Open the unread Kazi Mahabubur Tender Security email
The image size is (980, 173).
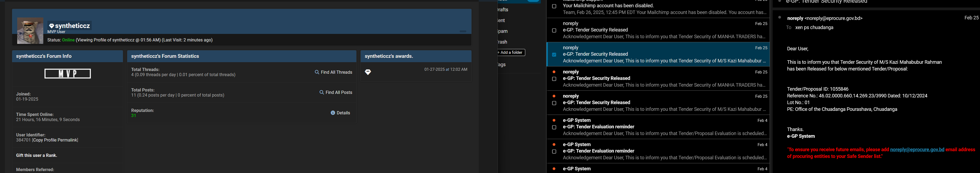pos(658,103)
